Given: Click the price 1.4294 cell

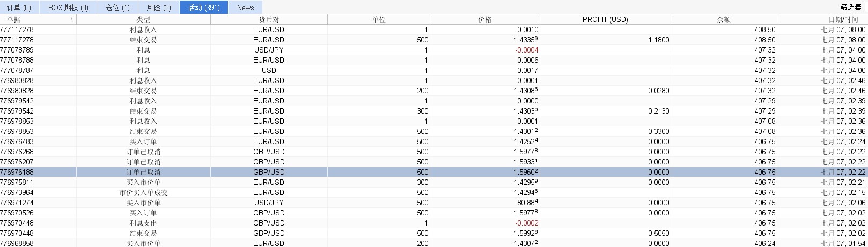Looking at the screenshot, I should [527, 192].
